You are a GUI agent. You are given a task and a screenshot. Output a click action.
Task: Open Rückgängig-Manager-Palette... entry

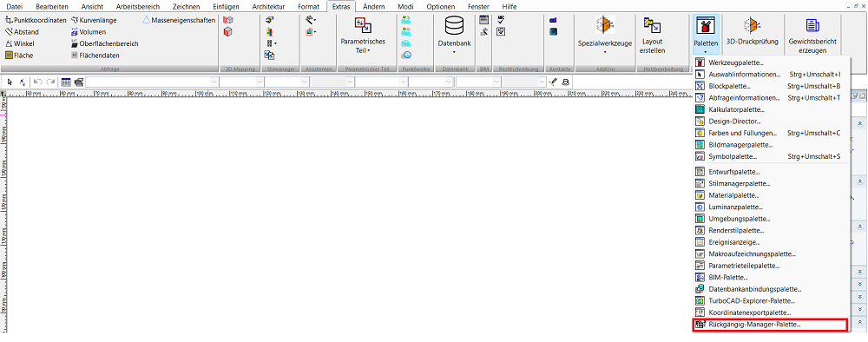(770, 325)
